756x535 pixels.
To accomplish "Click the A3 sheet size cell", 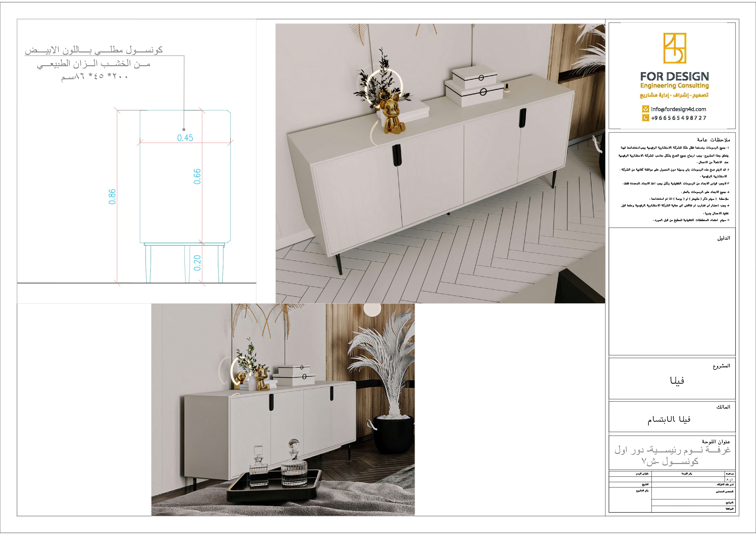I will click(x=729, y=479).
